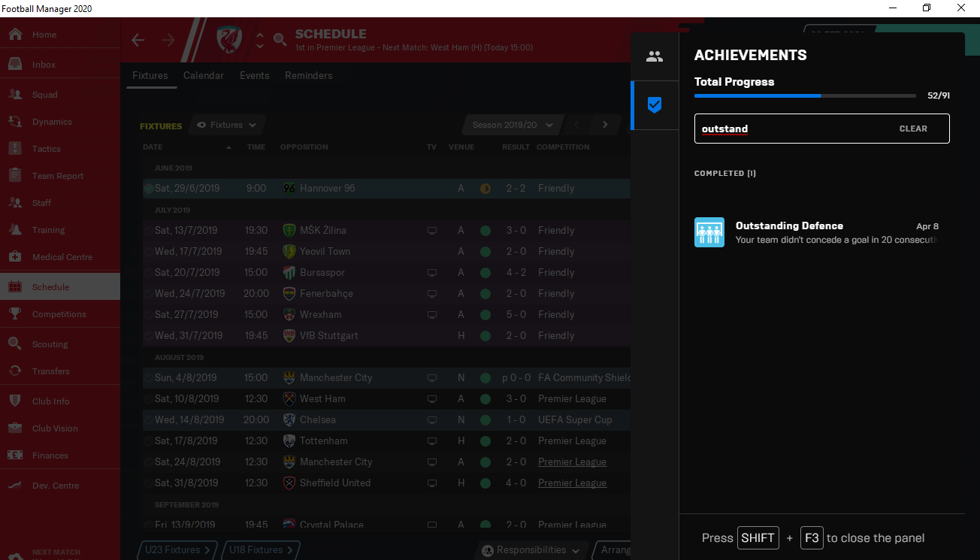Click the back navigation arrow
The height and width of the screenshot is (560, 980).
[x=138, y=40]
